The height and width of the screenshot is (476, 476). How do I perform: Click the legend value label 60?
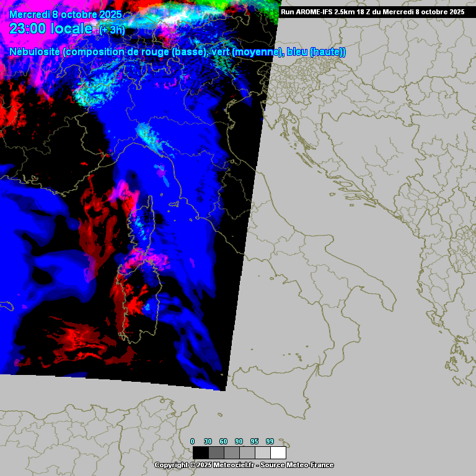tap(223, 441)
